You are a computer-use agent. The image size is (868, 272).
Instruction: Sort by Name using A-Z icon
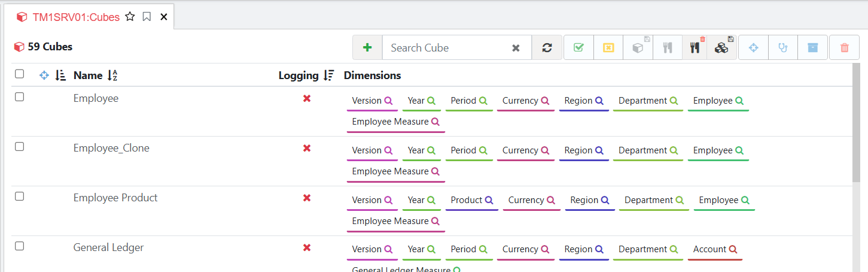point(112,75)
